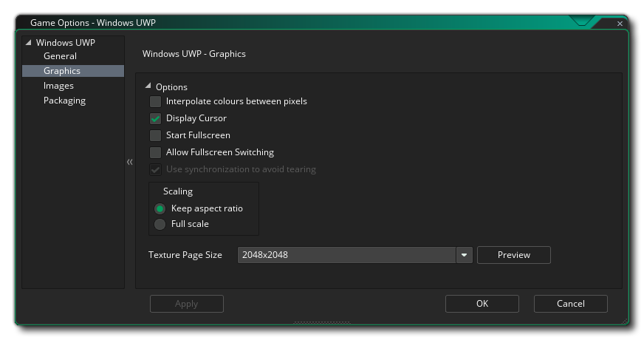The image size is (644, 340).
Task: Enable Interpolate colours between pixels
Action: (155, 101)
